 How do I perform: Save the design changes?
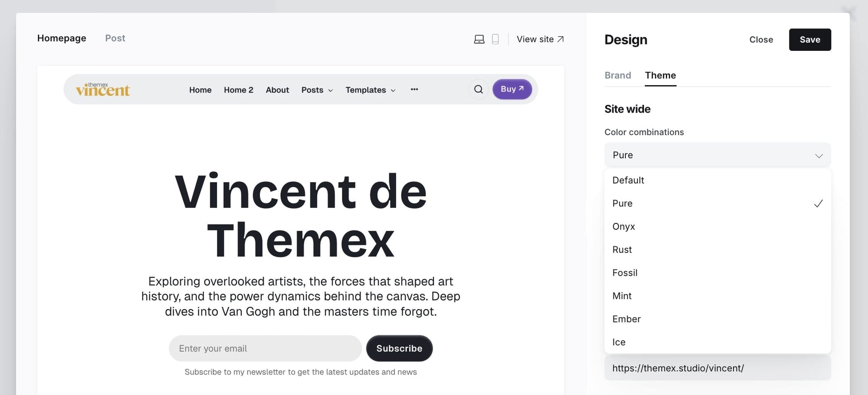pyautogui.click(x=809, y=39)
